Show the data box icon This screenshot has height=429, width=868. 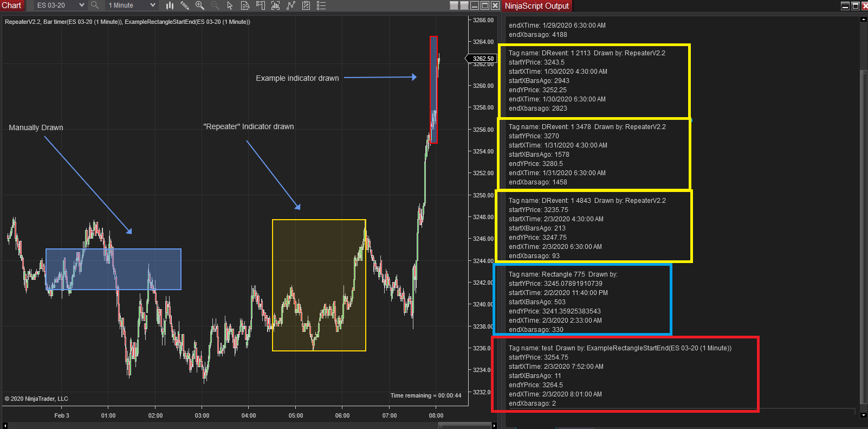click(245, 5)
